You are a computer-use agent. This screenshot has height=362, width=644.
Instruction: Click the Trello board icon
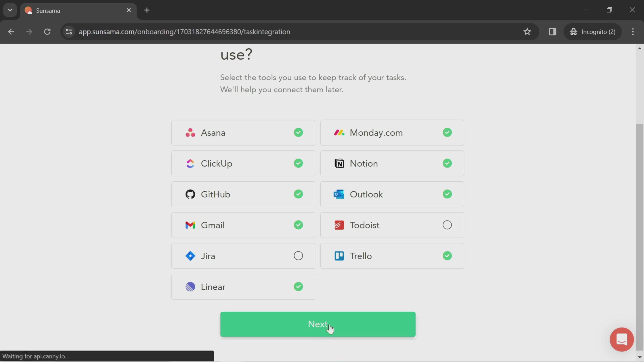click(339, 256)
